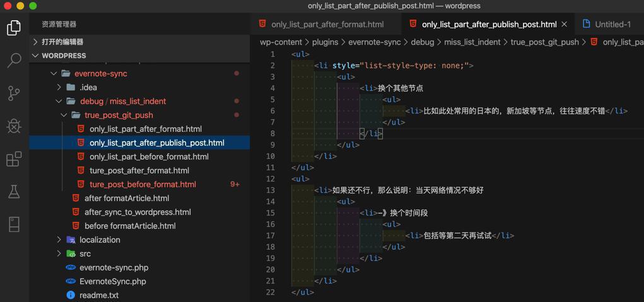This screenshot has height=302, width=644.
Task: Click the HTML5 icon at breadcrumb end
Action: (x=594, y=42)
